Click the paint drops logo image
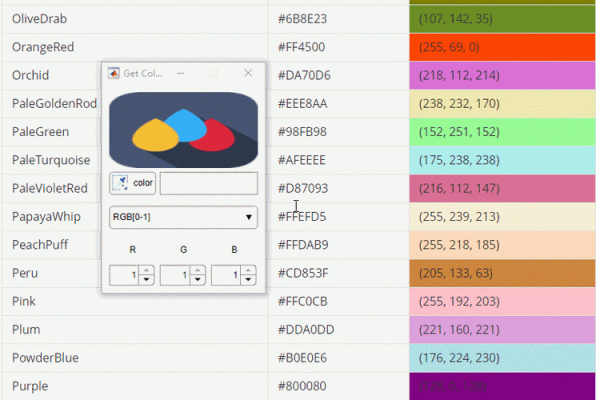The image size is (596, 400). point(183,130)
